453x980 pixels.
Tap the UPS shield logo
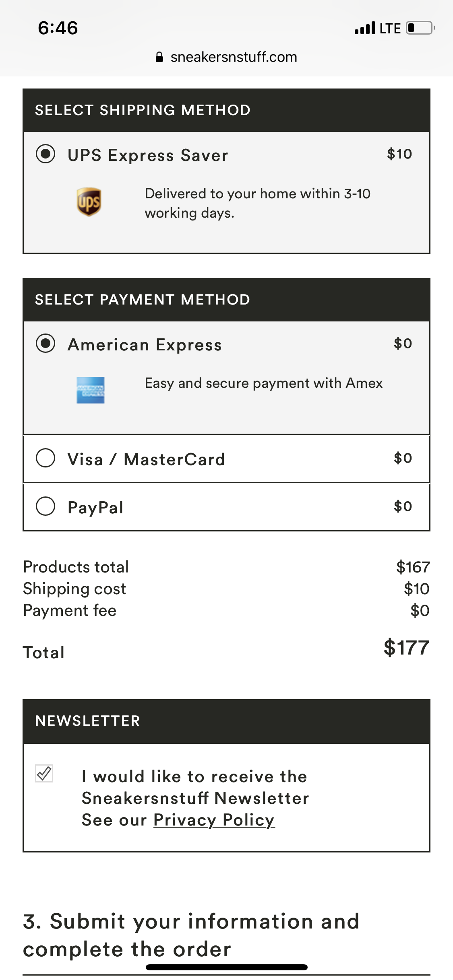pyautogui.click(x=89, y=202)
